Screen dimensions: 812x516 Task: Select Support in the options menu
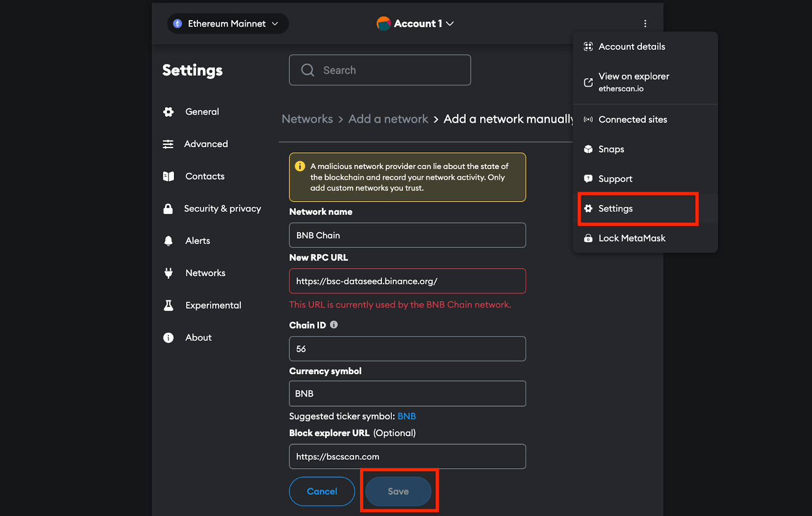(x=645, y=179)
